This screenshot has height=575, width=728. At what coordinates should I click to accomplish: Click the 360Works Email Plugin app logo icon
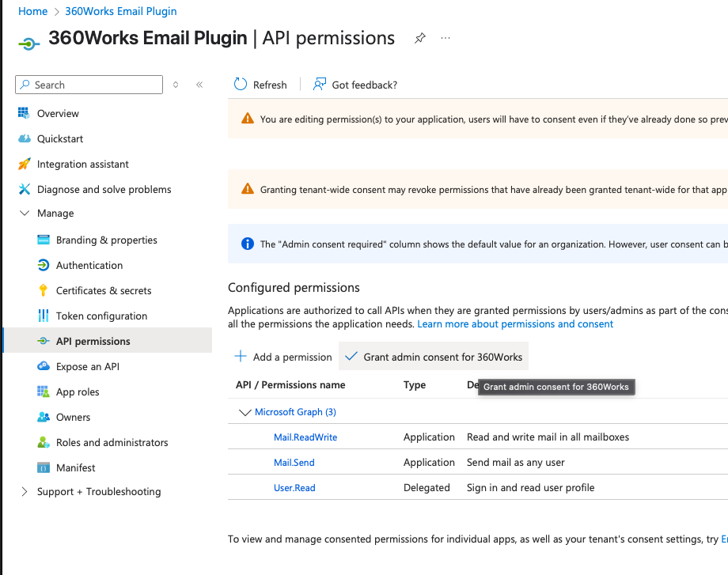[x=28, y=44]
